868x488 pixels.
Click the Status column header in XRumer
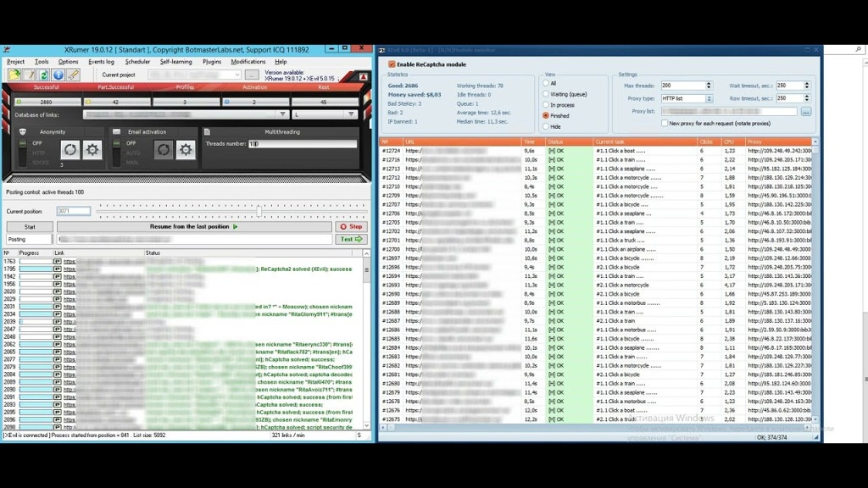point(248,252)
